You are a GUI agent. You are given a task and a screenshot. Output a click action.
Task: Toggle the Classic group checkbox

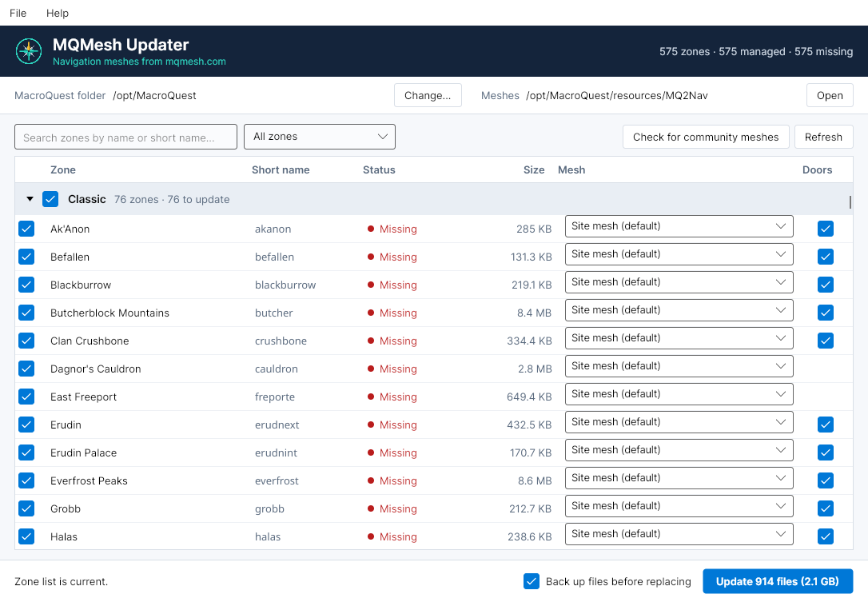(x=50, y=199)
